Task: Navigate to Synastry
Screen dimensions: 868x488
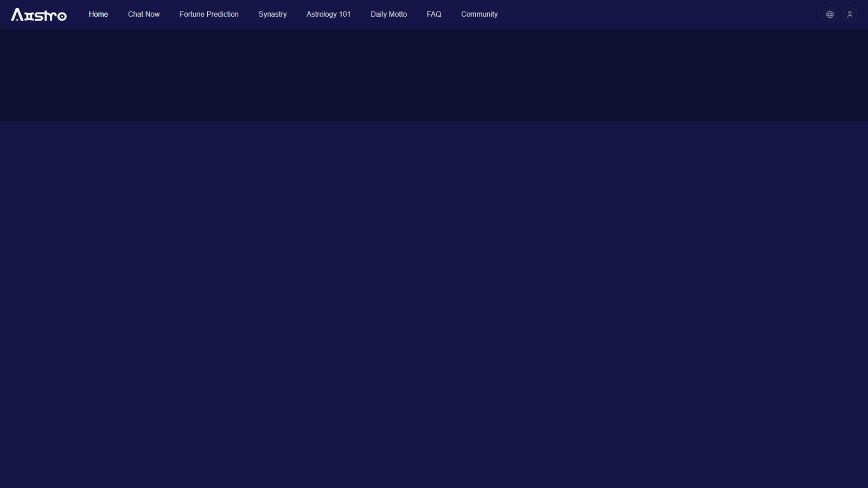Action: pos(272,14)
